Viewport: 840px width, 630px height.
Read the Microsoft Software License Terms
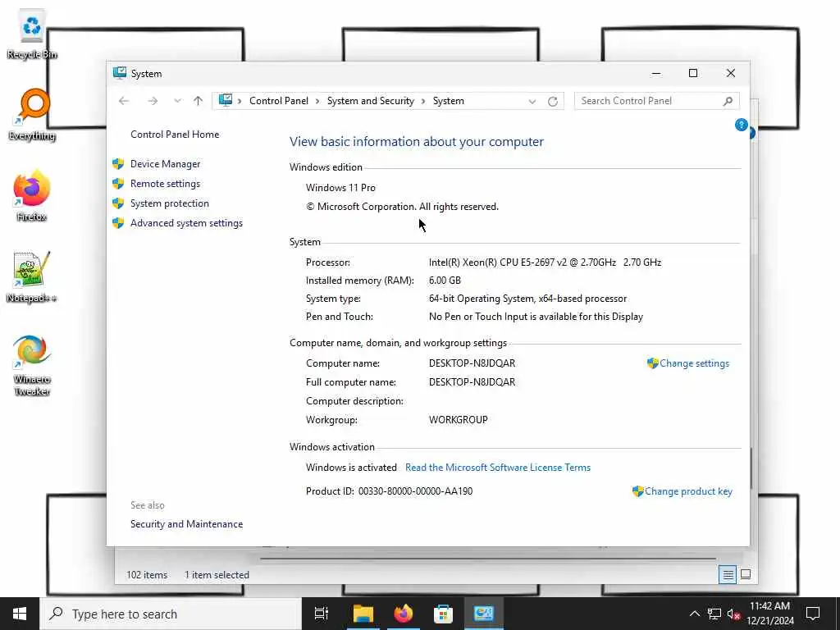point(498,468)
